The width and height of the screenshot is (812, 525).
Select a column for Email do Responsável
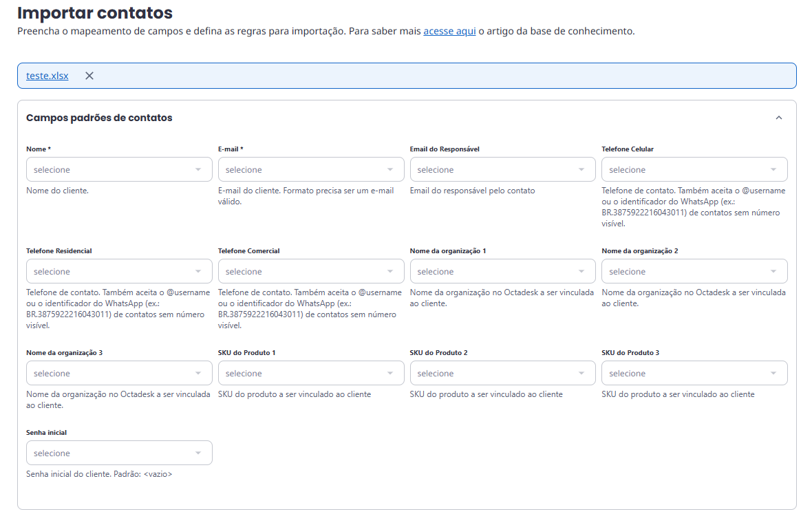coord(503,169)
